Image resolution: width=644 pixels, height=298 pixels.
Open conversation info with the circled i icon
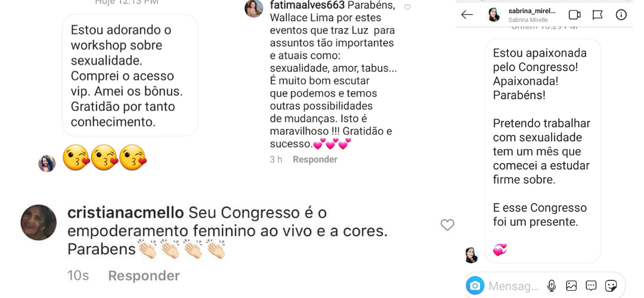(621, 15)
